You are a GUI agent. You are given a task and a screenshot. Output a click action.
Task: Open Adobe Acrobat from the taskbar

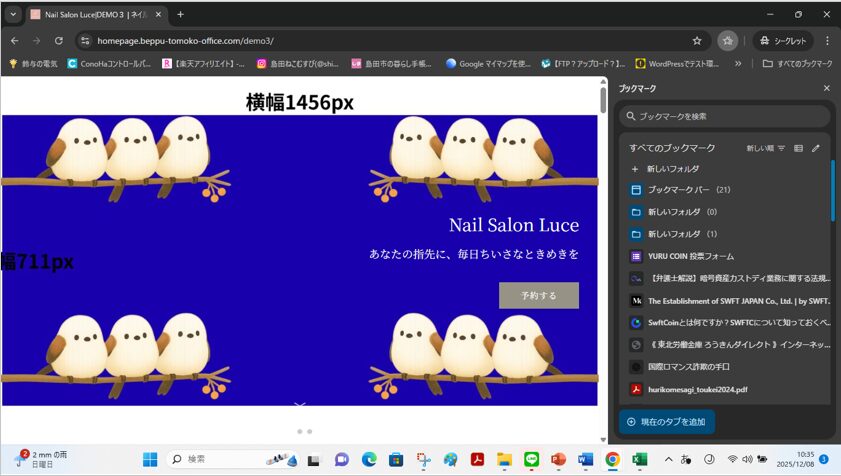coord(477,459)
